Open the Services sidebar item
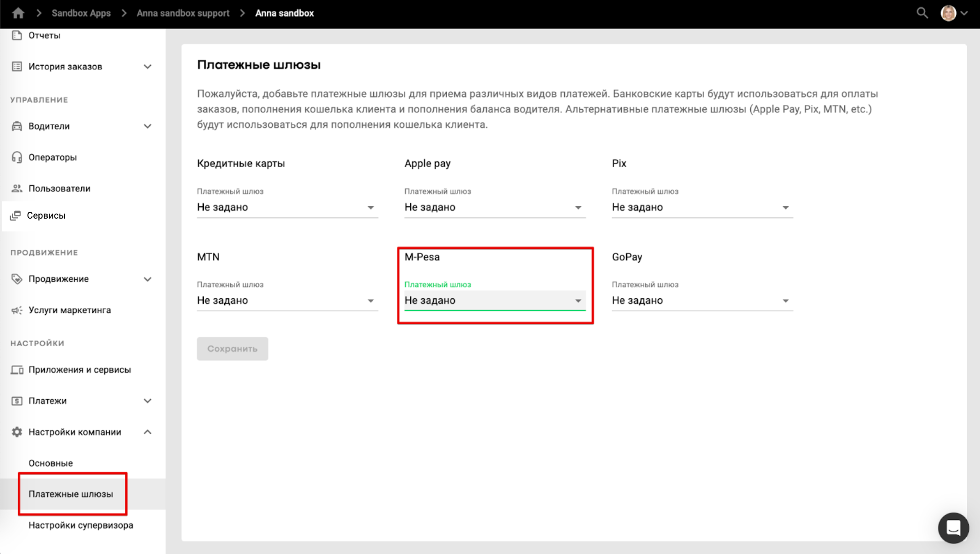This screenshot has height=554, width=980. [x=46, y=215]
